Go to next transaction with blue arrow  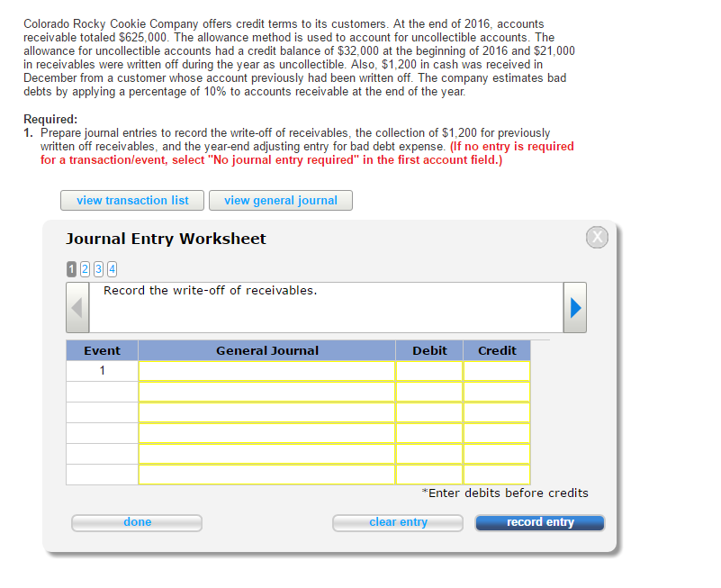click(x=575, y=307)
